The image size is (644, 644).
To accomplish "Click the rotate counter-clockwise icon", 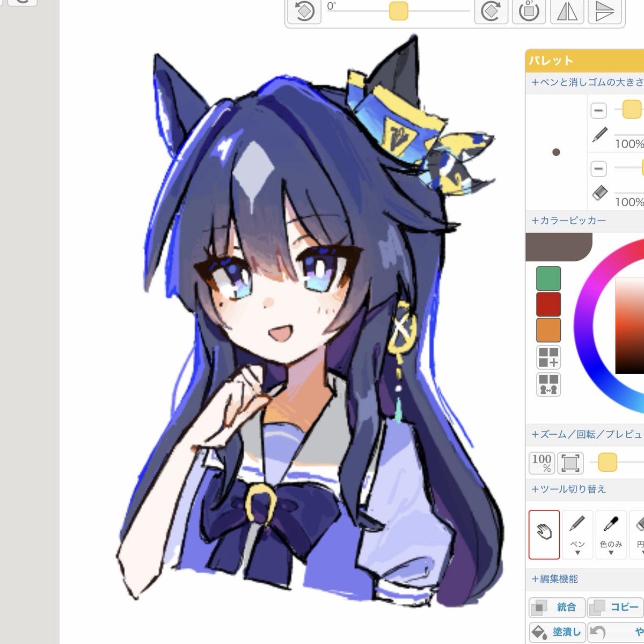I will tap(304, 11).
